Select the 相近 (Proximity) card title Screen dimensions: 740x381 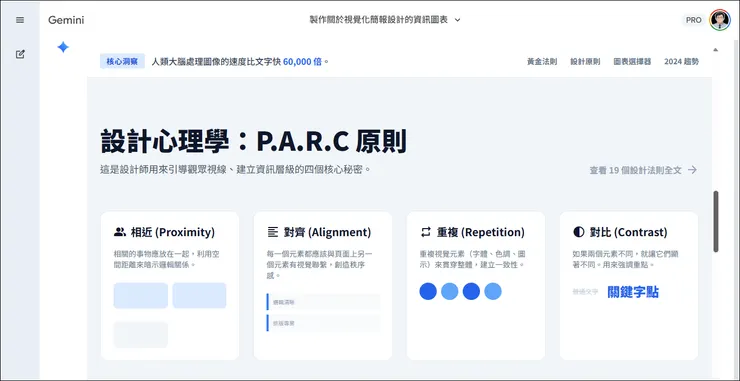173,232
